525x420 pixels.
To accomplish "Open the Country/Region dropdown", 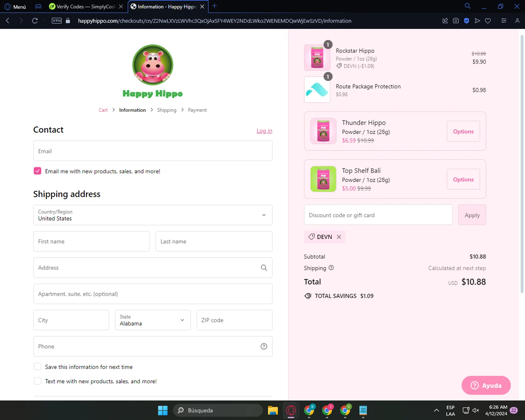I will 153,215.
